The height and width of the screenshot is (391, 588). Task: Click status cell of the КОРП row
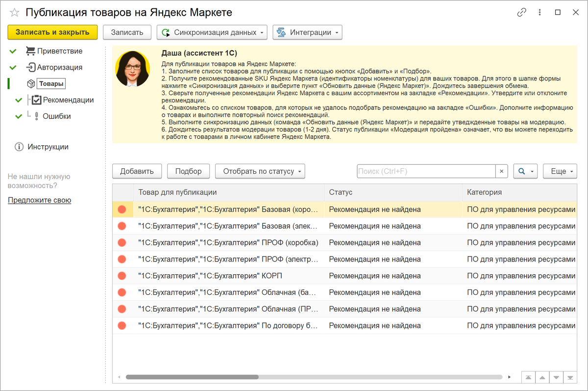[x=393, y=276]
